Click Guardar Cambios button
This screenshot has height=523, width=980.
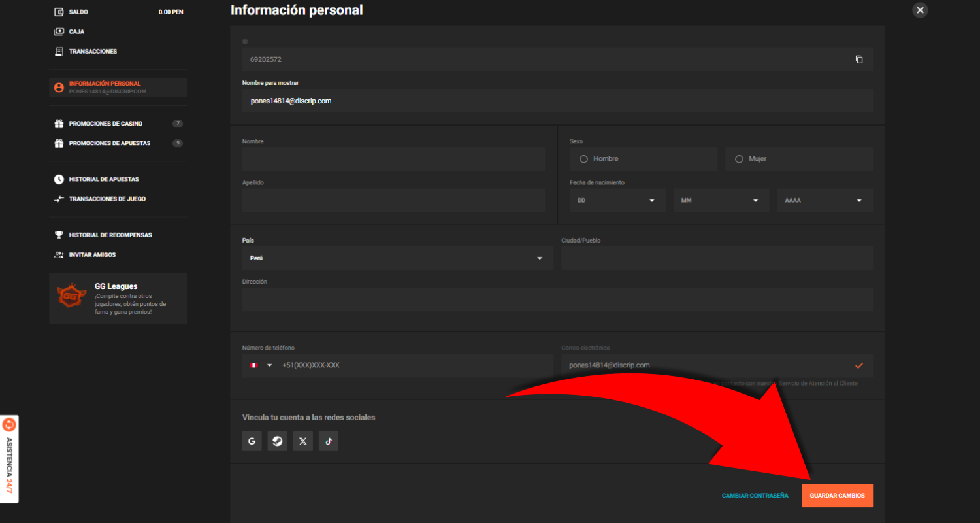(x=837, y=496)
